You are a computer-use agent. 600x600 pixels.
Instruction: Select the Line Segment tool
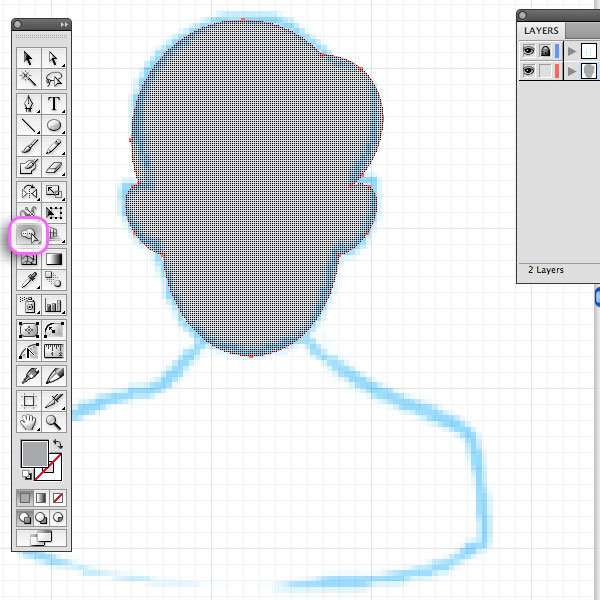(28, 125)
